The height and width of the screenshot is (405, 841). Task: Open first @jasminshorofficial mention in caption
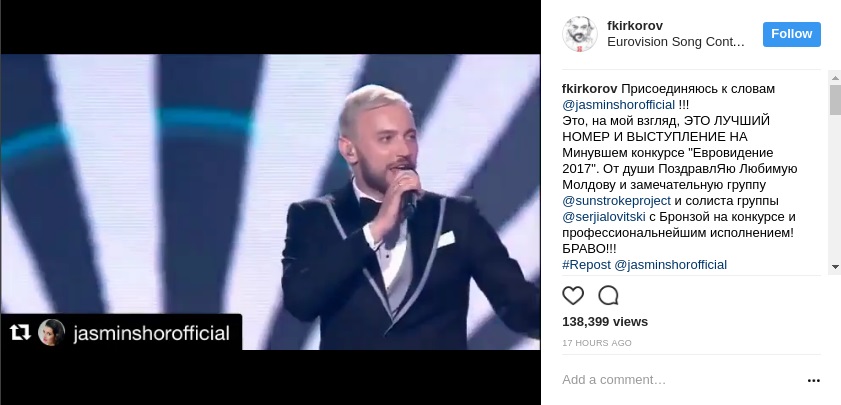click(618, 105)
